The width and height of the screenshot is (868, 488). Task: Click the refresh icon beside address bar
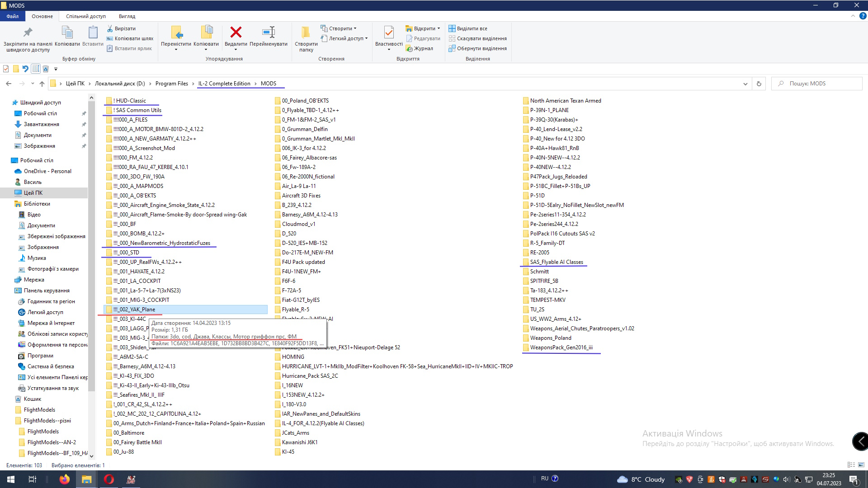click(759, 84)
